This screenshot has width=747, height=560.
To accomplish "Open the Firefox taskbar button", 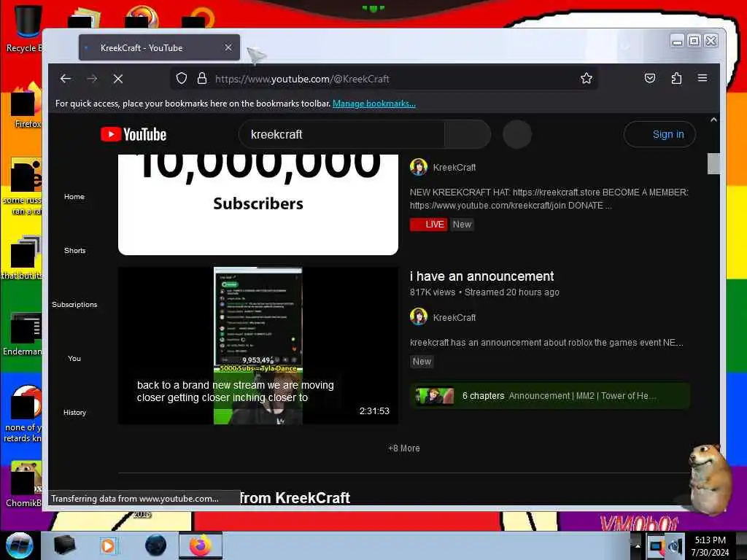I will [x=201, y=545].
